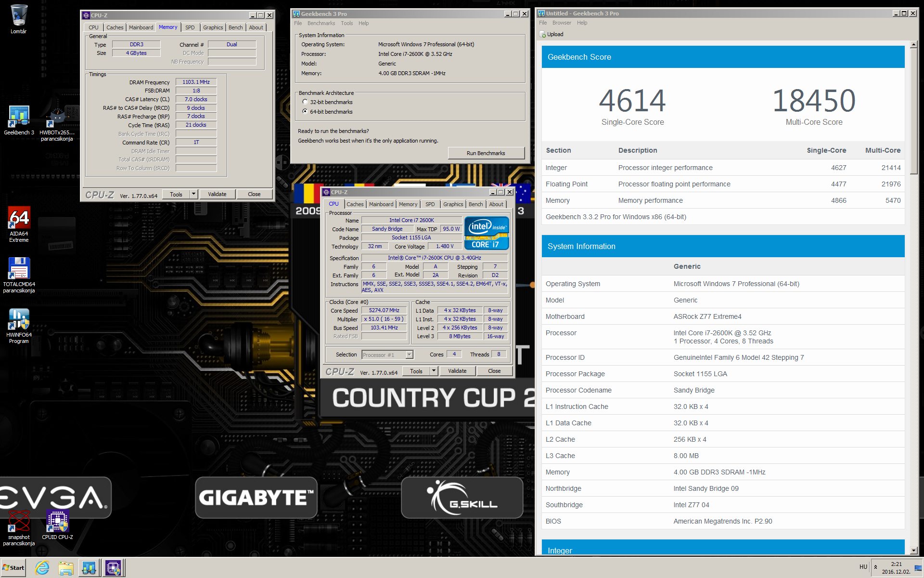Click CAS# Latency value 7.0 clocks
Viewport: 924px width, 578px height.
[x=196, y=99]
